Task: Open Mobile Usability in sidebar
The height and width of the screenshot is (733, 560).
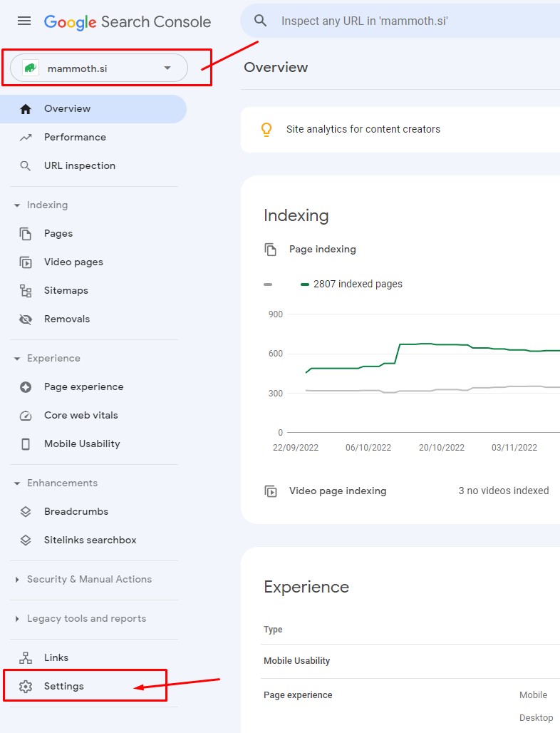Action: pyautogui.click(x=93, y=444)
